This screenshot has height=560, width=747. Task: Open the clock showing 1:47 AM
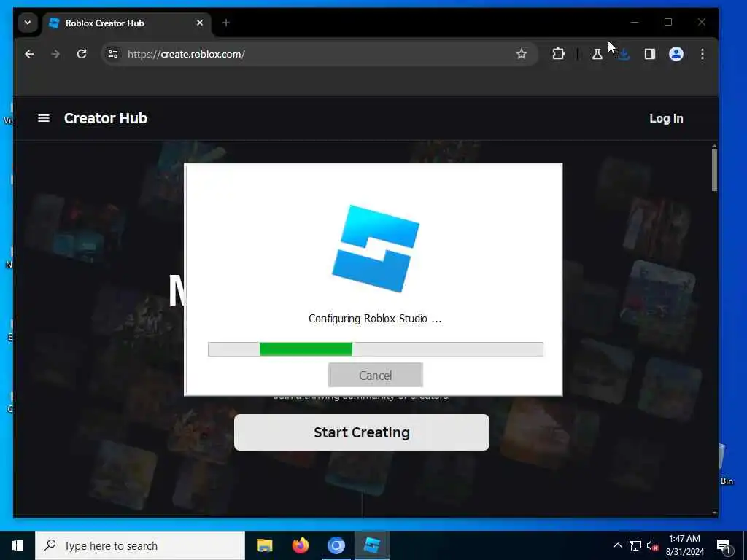point(684,545)
